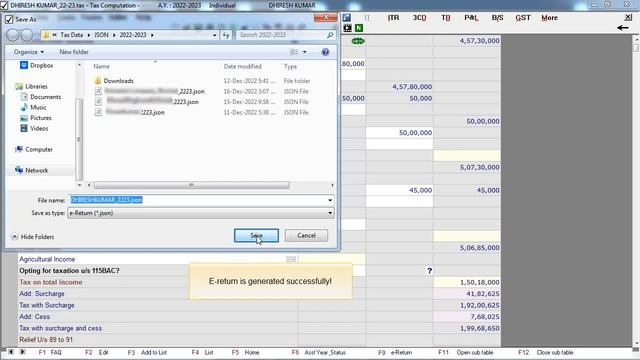Click the black back arrow icon
Image resolution: width=640 pixels, height=360 pixels.
pos(622,28)
